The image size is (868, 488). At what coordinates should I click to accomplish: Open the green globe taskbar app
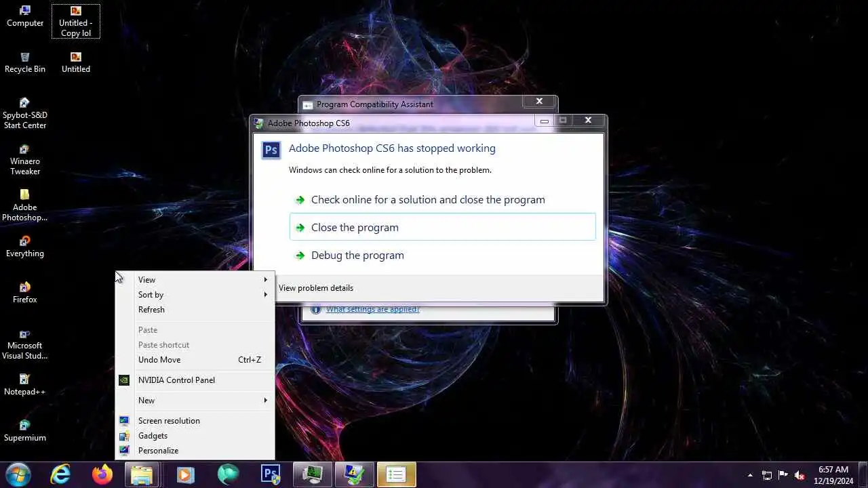(x=228, y=474)
